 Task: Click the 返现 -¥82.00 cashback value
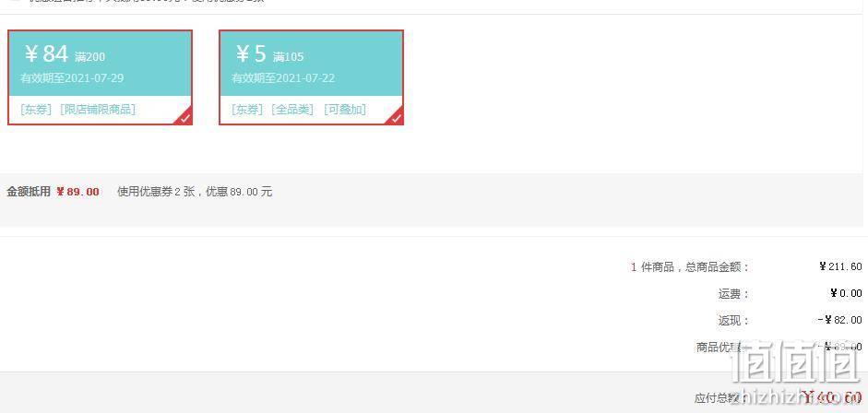point(839,320)
